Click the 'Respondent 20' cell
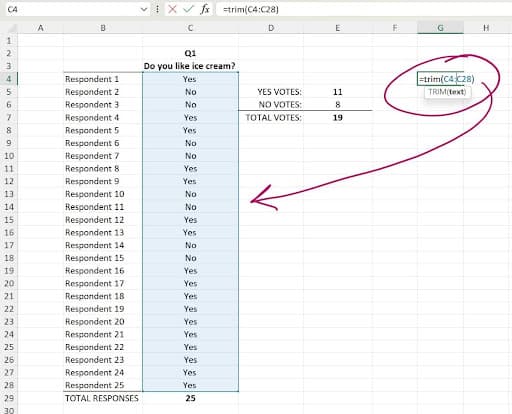512x414 pixels. pyautogui.click(x=103, y=322)
